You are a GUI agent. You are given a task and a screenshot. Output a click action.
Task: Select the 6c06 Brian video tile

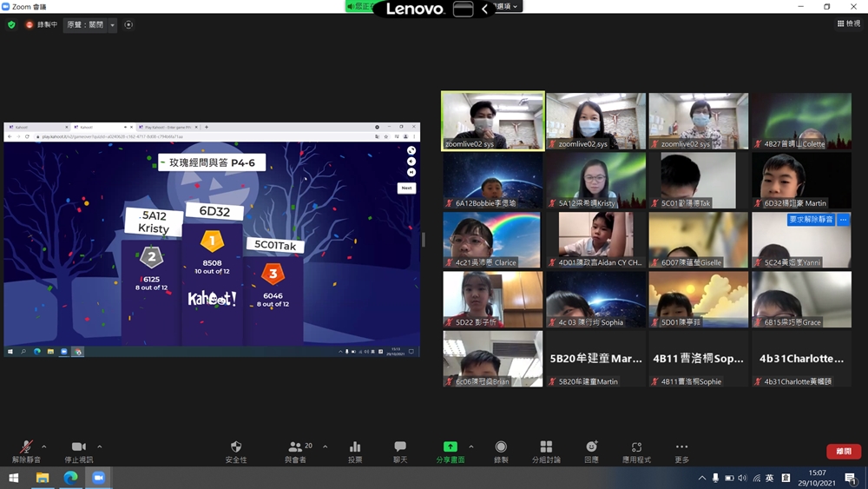(493, 359)
